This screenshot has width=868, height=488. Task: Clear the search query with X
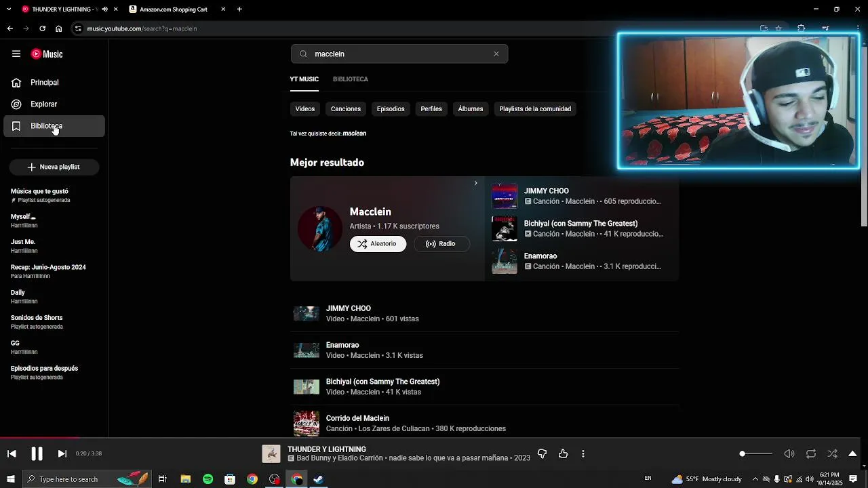pos(496,54)
